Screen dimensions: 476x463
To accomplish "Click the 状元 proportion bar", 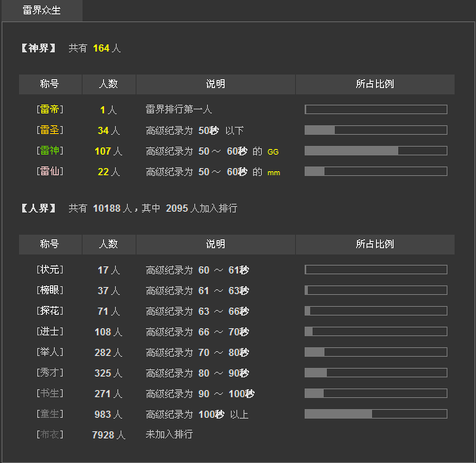I will tap(376, 270).
